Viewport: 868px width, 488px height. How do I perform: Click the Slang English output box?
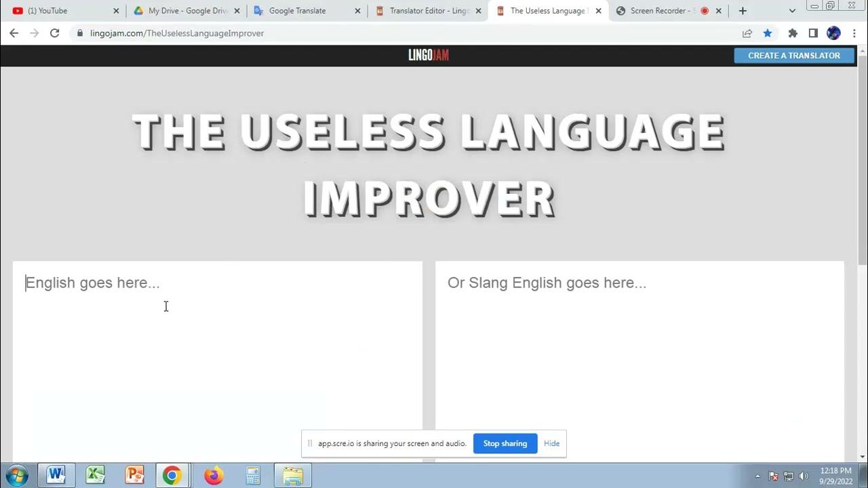pyautogui.click(x=639, y=362)
